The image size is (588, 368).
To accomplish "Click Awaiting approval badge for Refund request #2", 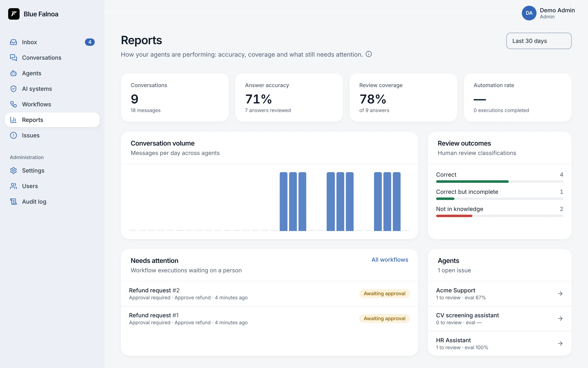I will pyautogui.click(x=384, y=294).
